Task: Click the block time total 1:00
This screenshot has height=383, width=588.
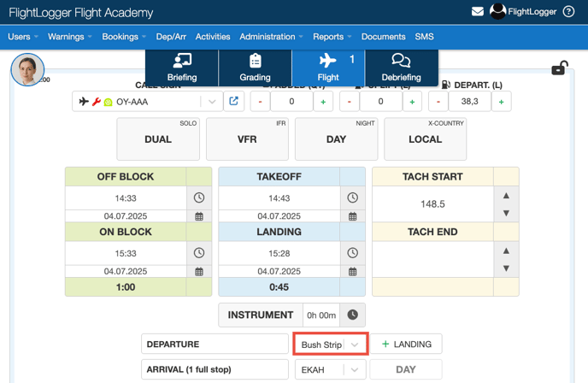Action: [x=126, y=287]
